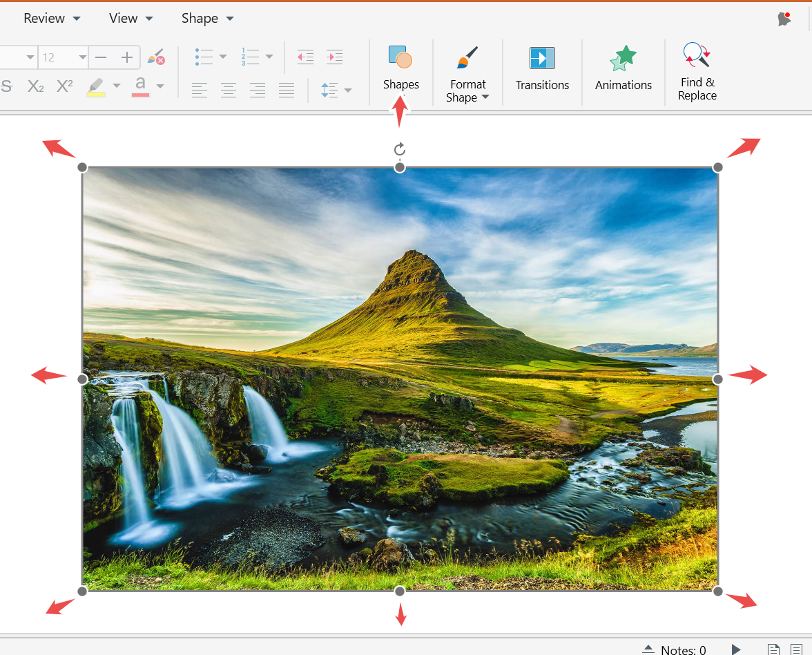
Task: Align text left
Action: coord(200,90)
